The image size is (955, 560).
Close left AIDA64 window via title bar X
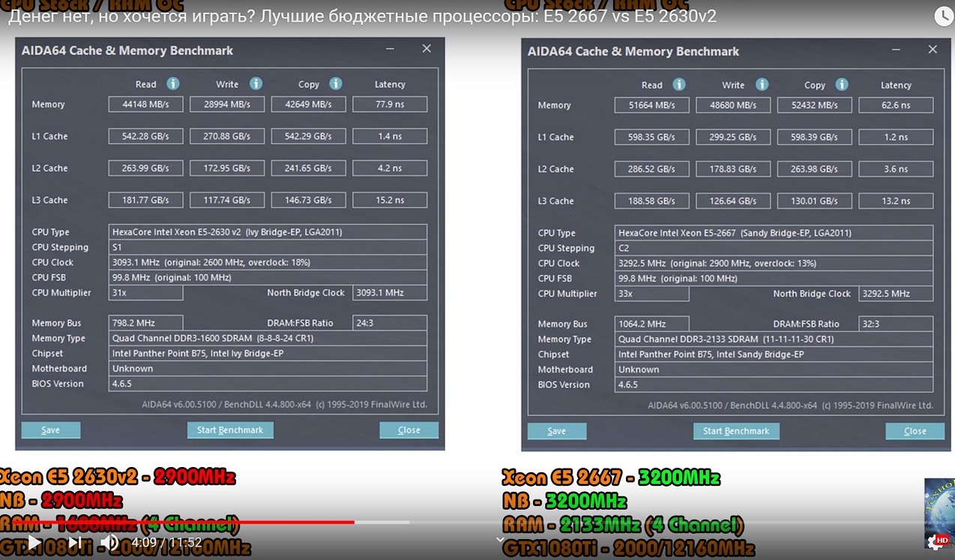point(427,49)
